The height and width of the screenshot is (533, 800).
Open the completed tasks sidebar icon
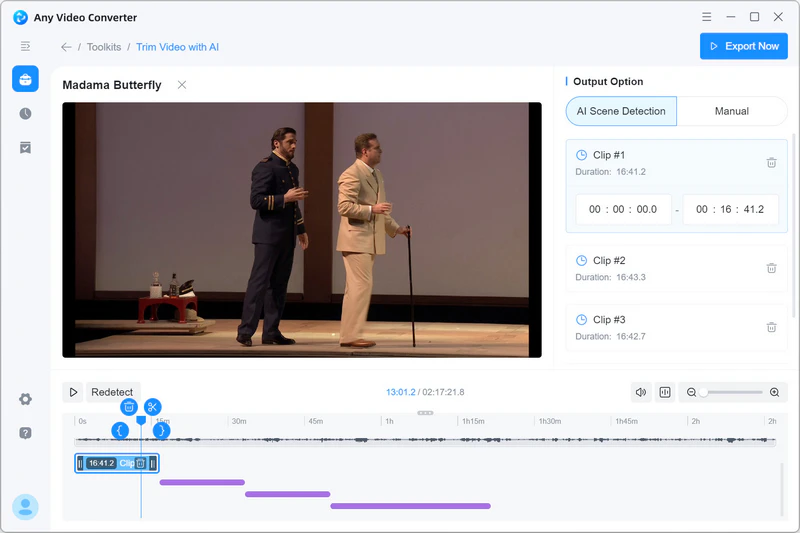25,148
